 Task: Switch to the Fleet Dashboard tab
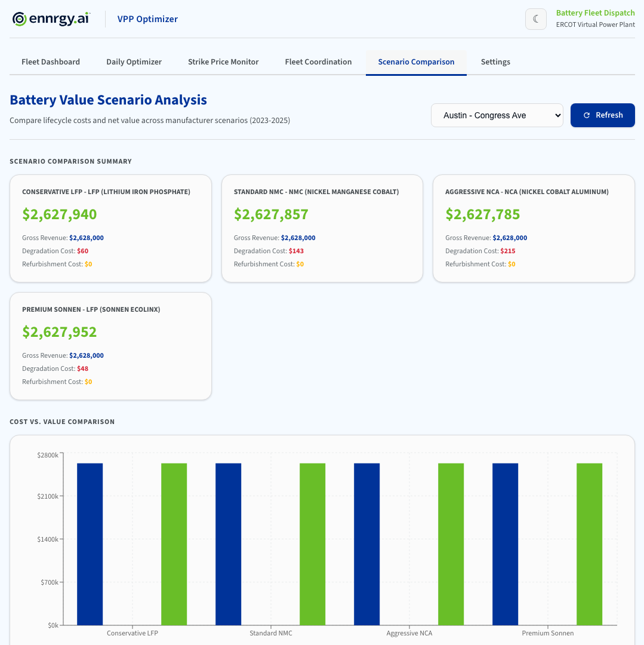pyautogui.click(x=51, y=62)
